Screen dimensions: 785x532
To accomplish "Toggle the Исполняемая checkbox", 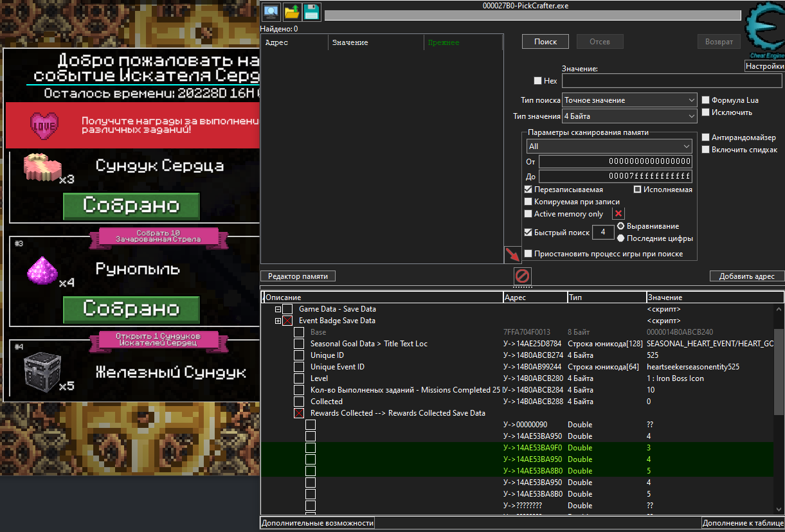I will 638,190.
